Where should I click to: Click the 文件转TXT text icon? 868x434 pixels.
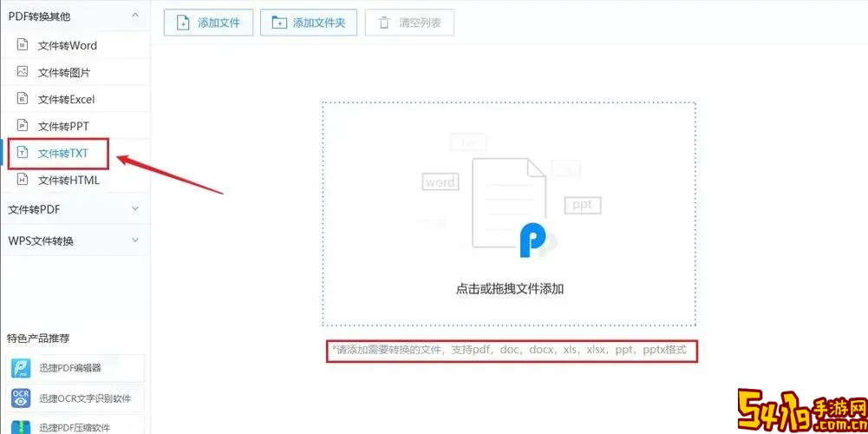click(23, 153)
